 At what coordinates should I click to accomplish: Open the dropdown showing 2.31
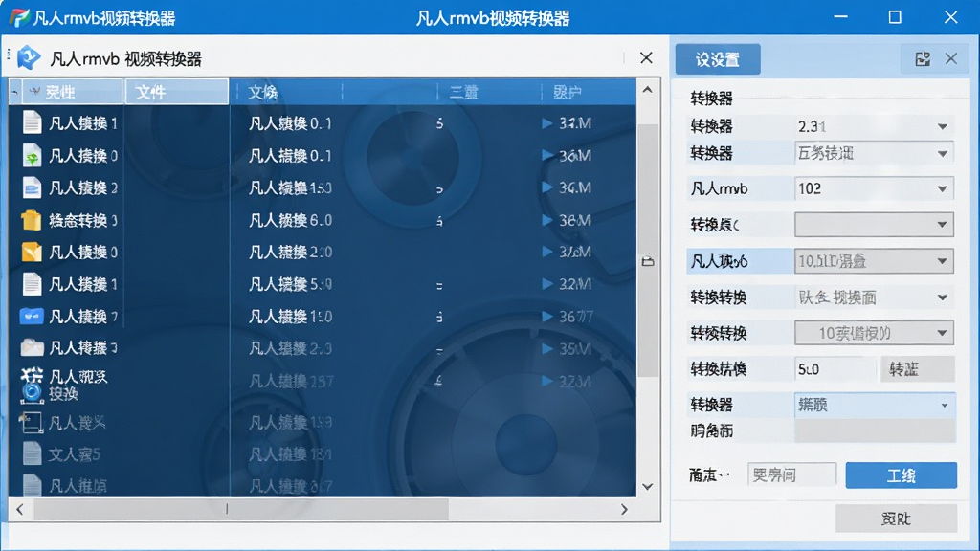point(874,126)
